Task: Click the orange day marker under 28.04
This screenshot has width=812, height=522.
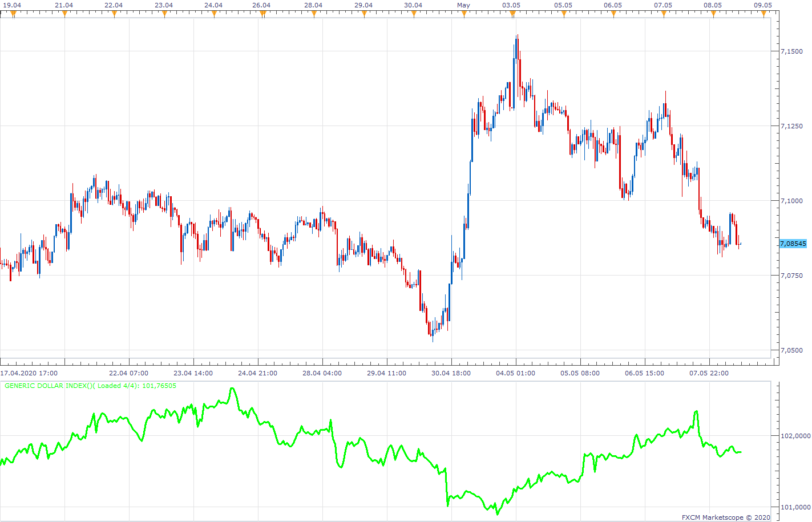Action: (x=314, y=14)
